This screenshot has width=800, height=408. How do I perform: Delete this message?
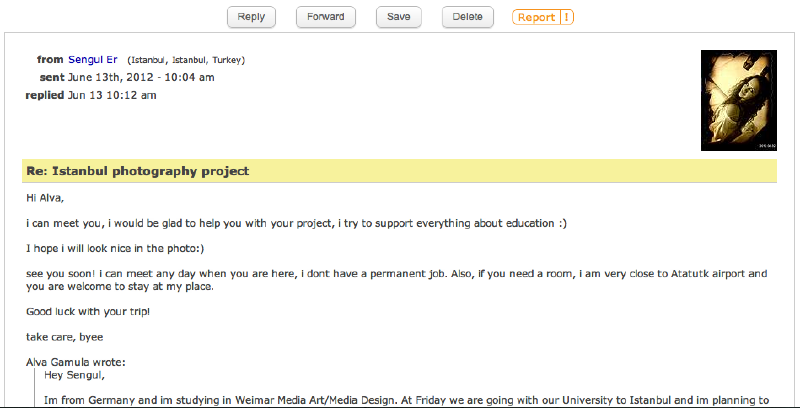[x=467, y=17]
